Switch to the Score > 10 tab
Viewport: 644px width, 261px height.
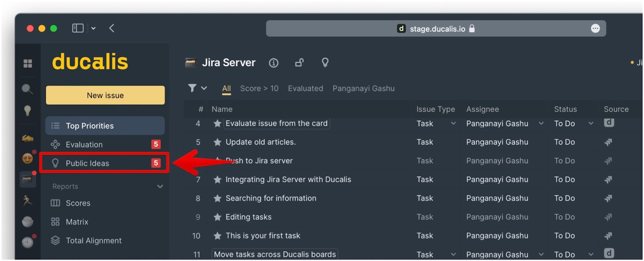pyautogui.click(x=259, y=88)
